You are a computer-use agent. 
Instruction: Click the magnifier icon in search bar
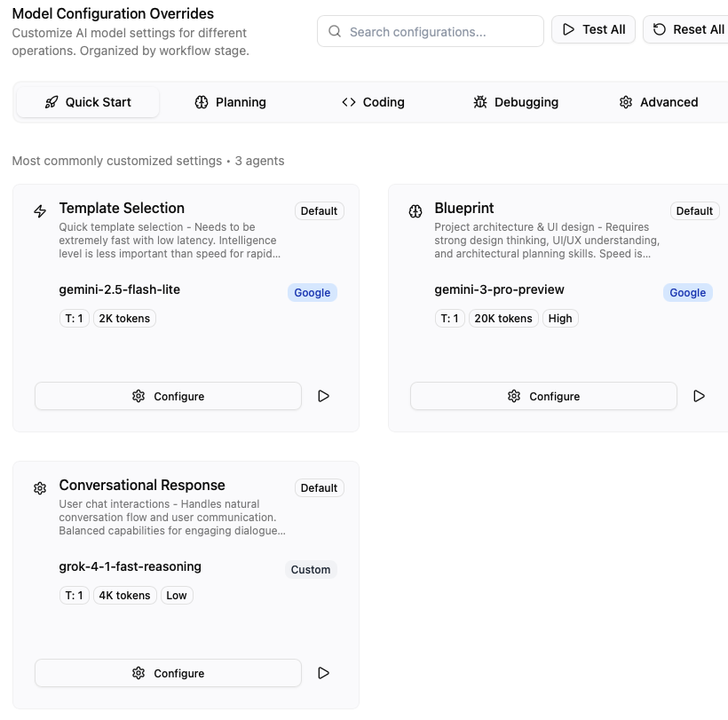(335, 32)
